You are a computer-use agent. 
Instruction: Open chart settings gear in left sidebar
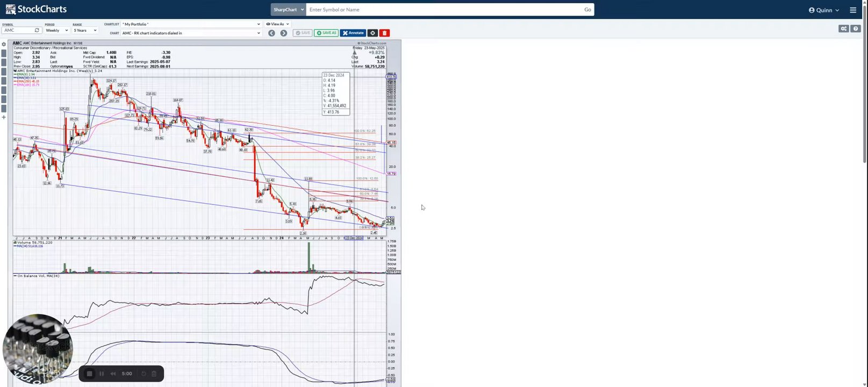[4, 45]
